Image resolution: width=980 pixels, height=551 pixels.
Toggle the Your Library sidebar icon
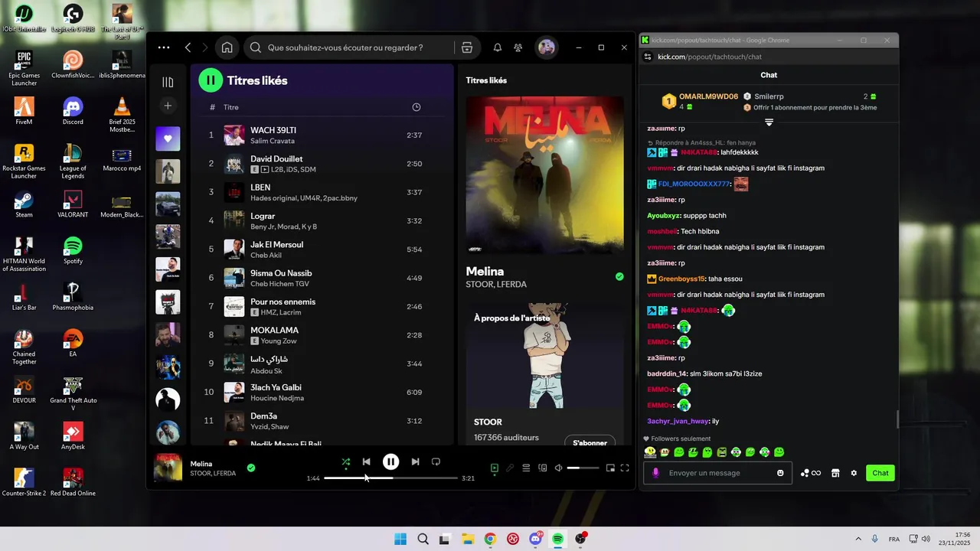[x=168, y=82]
